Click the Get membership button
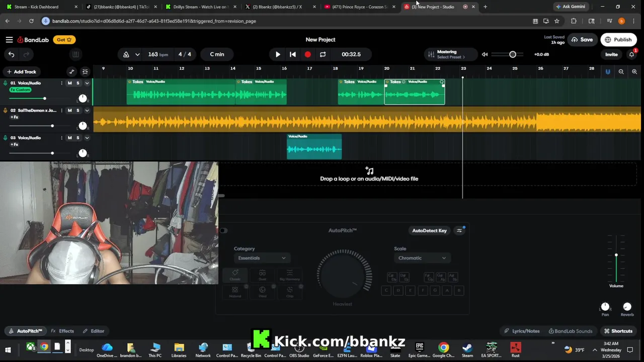The width and height of the screenshot is (644, 362). [x=64, y=40]
